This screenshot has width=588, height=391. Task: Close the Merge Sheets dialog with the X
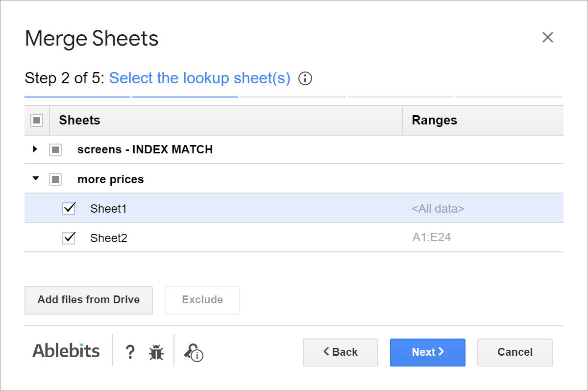[547, 37]
